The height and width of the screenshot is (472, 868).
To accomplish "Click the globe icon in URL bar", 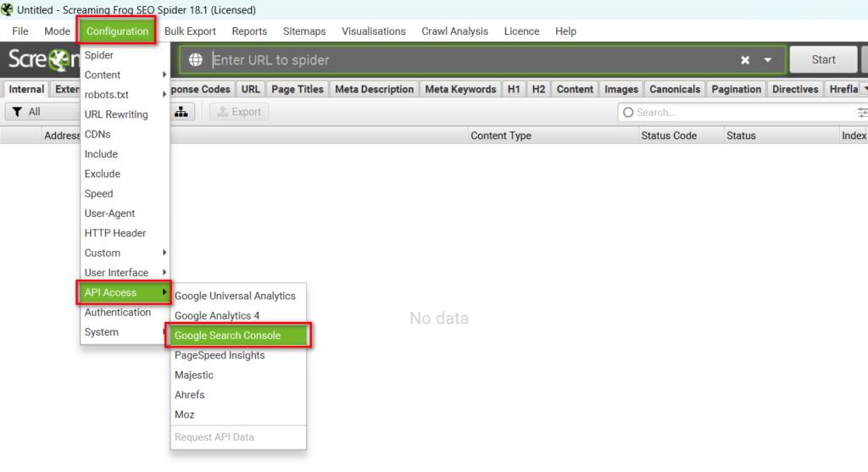I will (196, 60).
